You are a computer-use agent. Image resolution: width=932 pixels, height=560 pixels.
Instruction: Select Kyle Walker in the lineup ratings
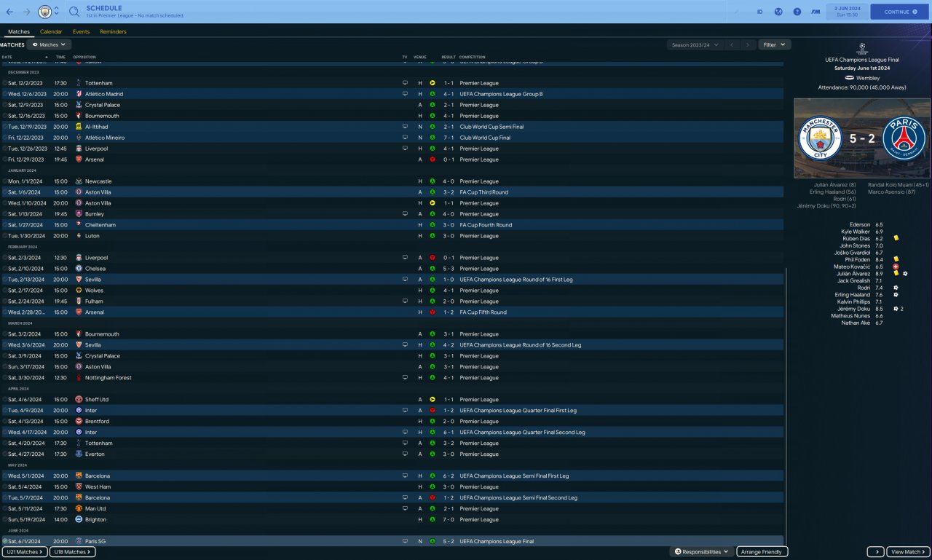point(855,232)
